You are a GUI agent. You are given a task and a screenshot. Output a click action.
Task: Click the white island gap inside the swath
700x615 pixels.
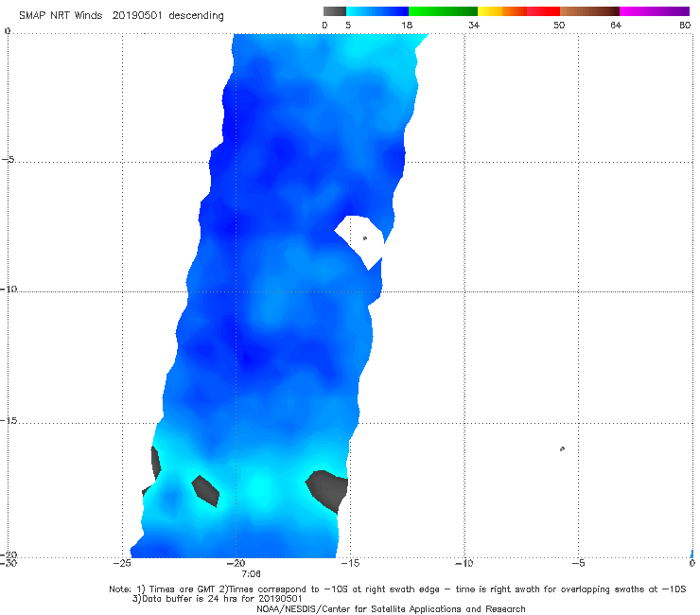(360, 241)
